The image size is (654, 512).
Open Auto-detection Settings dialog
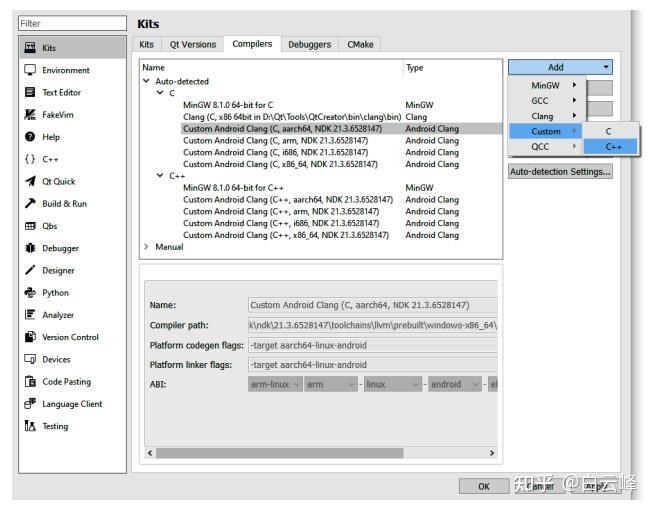[x=560, y=171]
